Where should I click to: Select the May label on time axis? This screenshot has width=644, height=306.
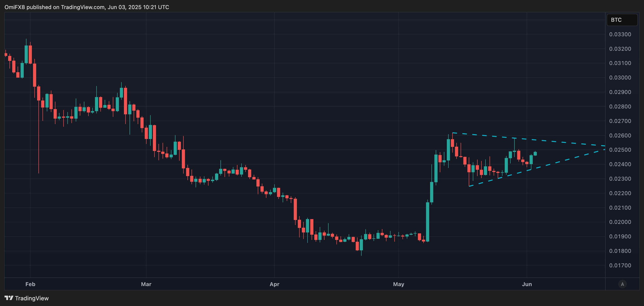tap(398, 284)
